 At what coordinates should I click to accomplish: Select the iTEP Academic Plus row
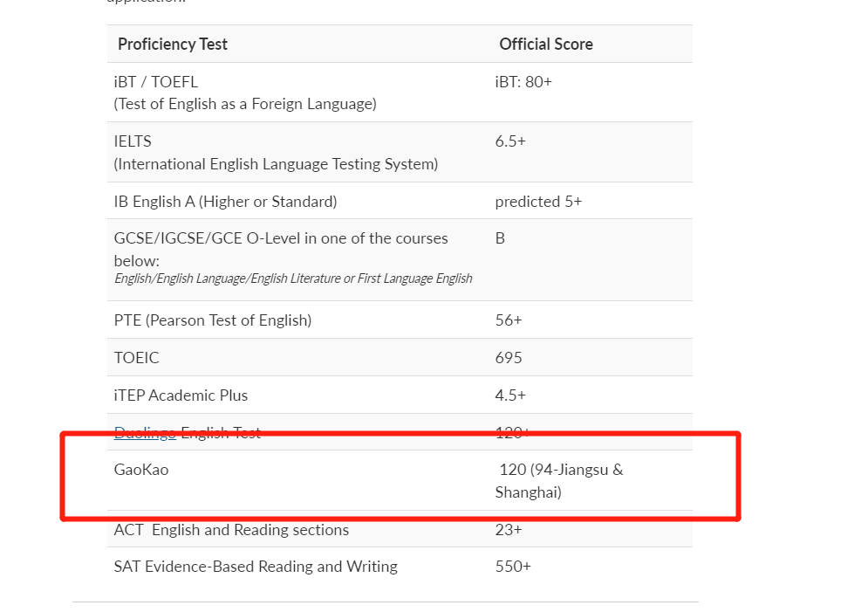[400, 395]
